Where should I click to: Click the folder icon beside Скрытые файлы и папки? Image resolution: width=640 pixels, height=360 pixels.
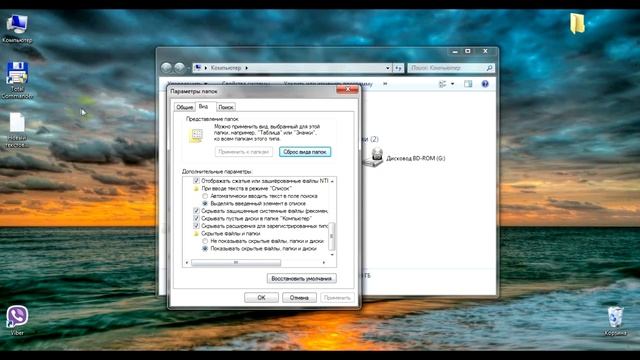[196, 233]
